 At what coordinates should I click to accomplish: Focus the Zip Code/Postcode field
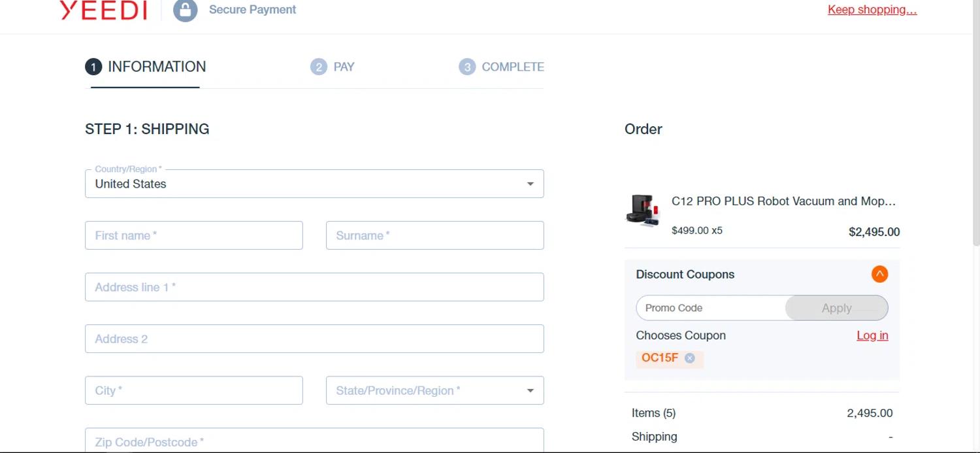coord(314,441)
